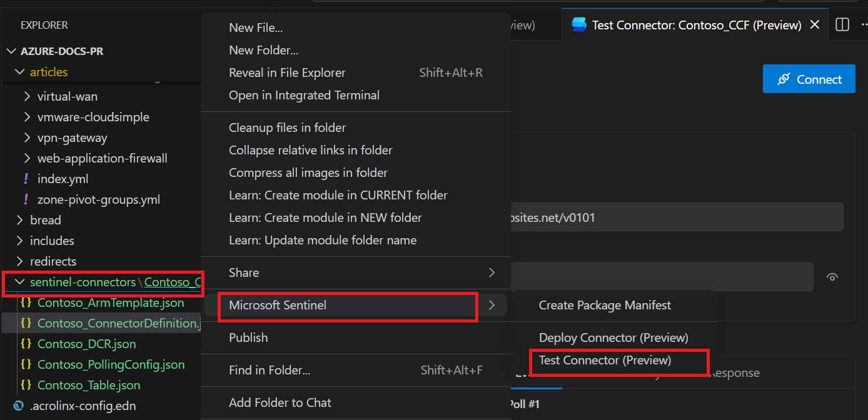Click the JSON icon beside Contoso_Table.json

26,385
